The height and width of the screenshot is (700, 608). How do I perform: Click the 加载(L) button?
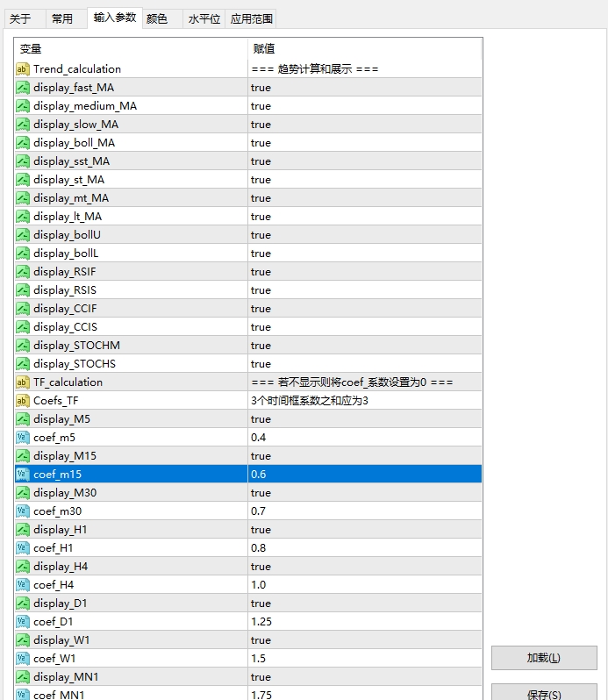[544, 658]
